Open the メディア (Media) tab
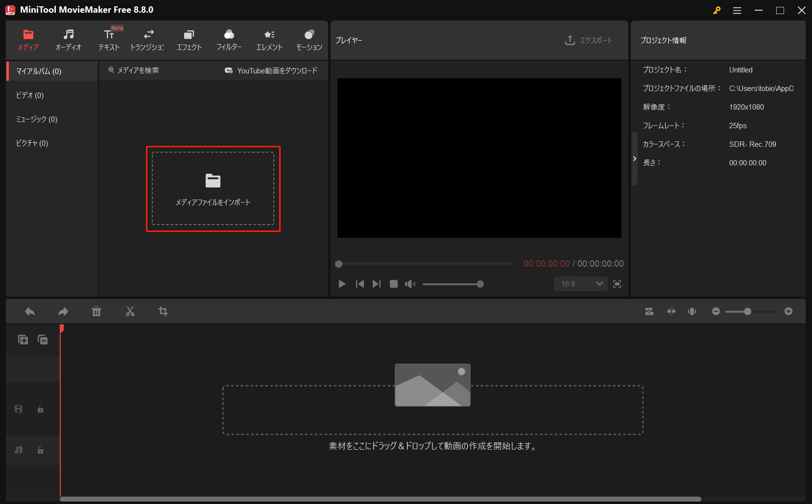The width and height of the screenshot is (812, 504). 28,40
